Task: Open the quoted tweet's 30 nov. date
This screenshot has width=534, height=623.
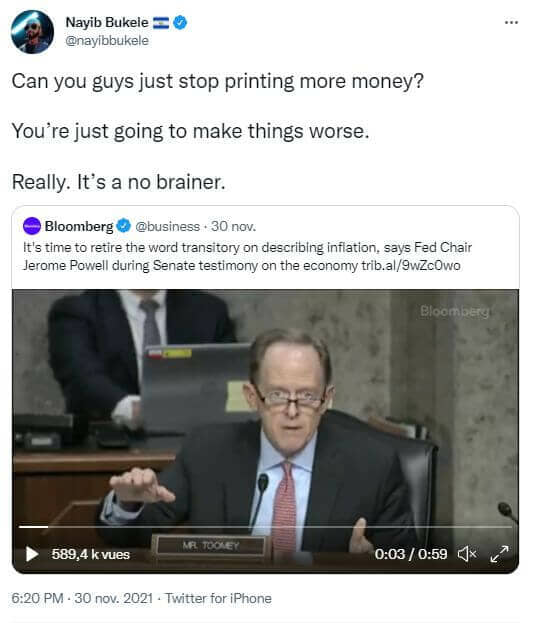Action: pyautogui.click(x=233, y=226)
